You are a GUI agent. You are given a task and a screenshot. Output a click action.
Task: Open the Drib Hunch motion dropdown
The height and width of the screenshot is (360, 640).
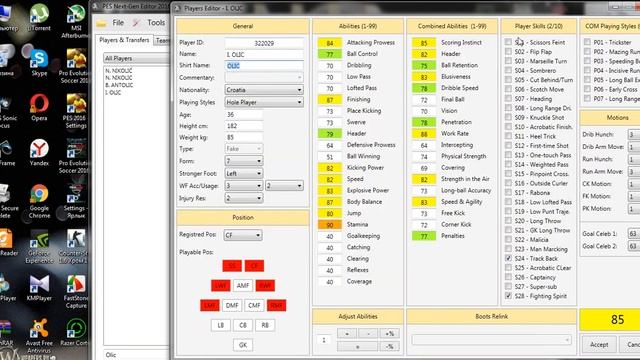(634, 134)
